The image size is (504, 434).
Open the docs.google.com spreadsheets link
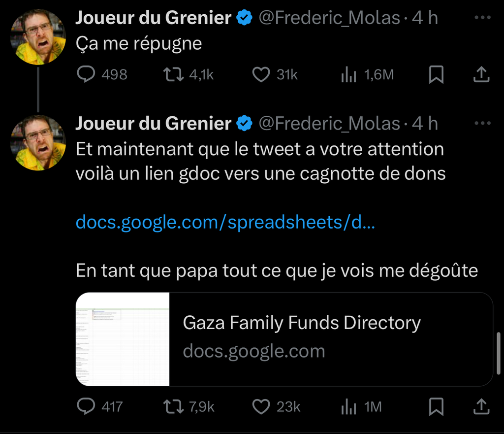click(225, 223)
